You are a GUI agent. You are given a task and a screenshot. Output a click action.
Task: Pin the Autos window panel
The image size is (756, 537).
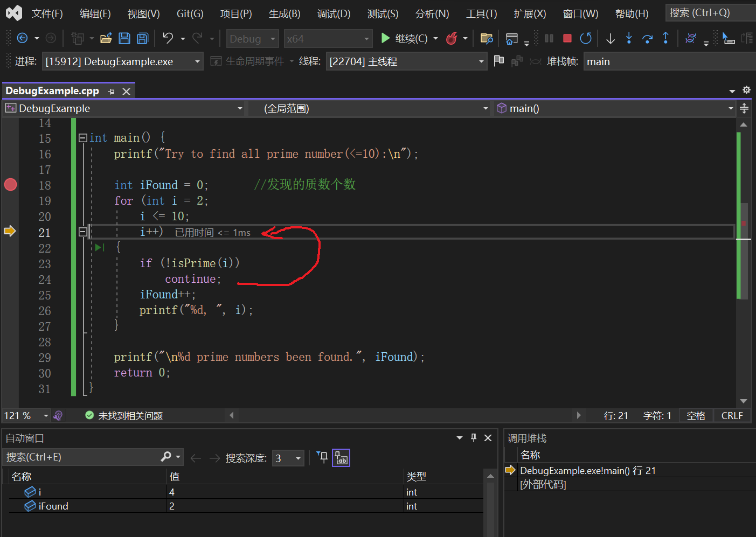coord(474,438)
